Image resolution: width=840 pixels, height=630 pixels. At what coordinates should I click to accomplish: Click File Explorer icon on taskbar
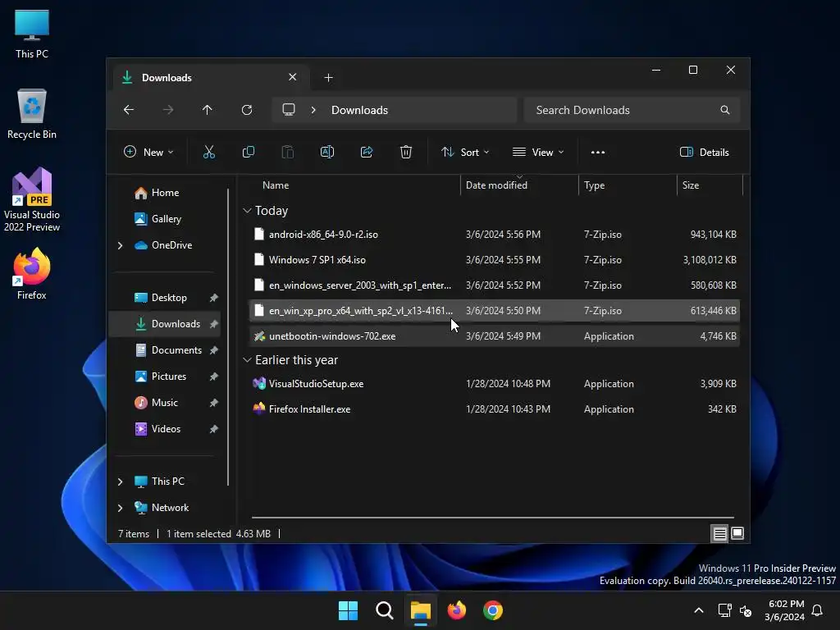coord(421,610)
